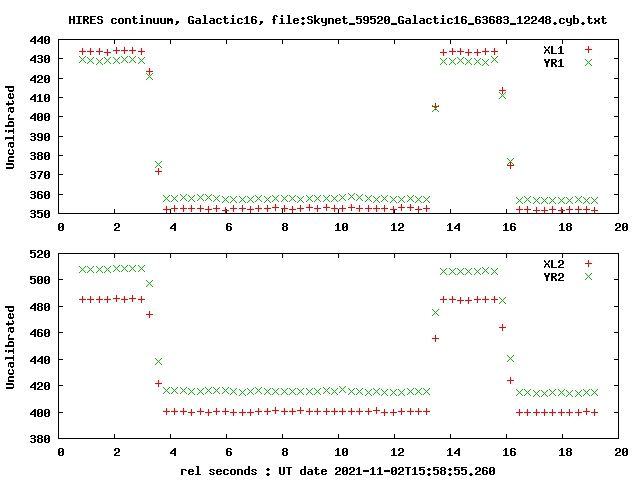Click the 420 tick of the XL2/YR2 plot
Image resolution: width=640 pixels, height=480 pixels.
click(x=40, y=386)
